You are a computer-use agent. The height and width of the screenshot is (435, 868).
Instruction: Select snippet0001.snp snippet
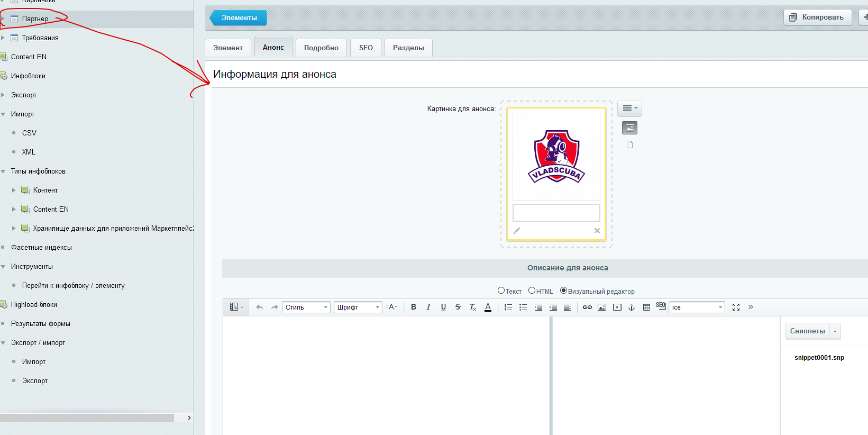819,358
